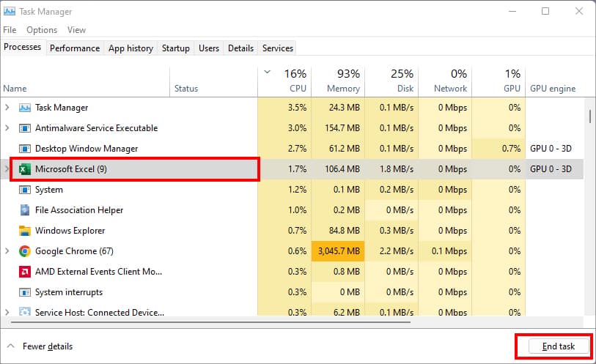
Task: Click the Antimalware Service Executable icon
Action: [x=25, y=128]
